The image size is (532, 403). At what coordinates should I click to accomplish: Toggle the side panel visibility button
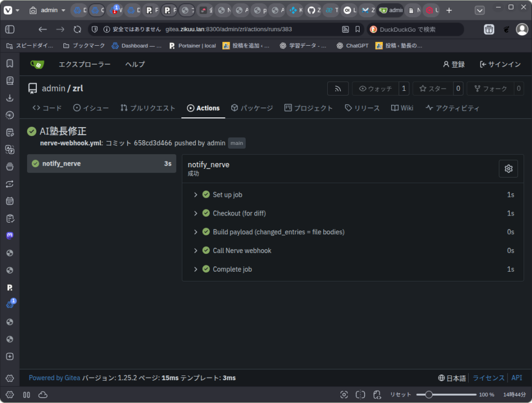tap(9, 30)
